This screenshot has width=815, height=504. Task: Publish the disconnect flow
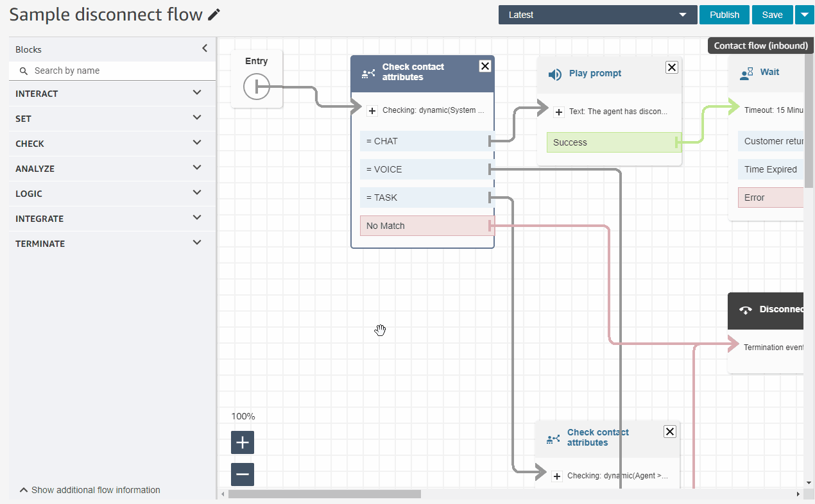coord(724,13)
